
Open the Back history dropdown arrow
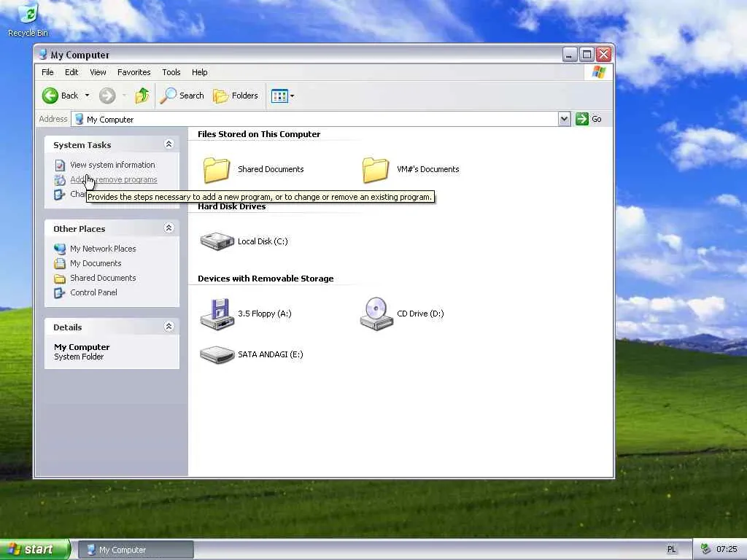(88, 96)
